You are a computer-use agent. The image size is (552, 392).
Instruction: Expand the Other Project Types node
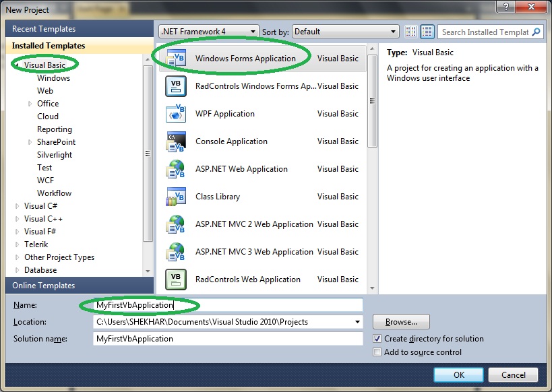click(17, 257)
